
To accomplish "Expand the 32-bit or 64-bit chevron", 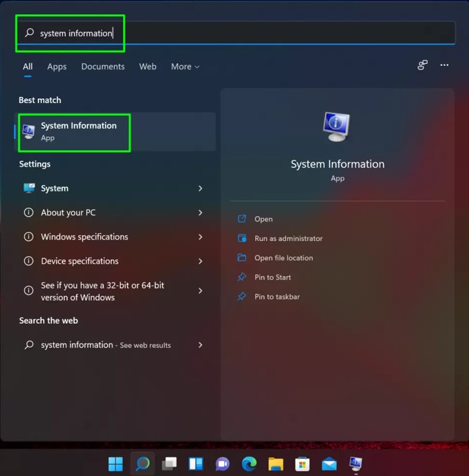I will click(201, 291).
